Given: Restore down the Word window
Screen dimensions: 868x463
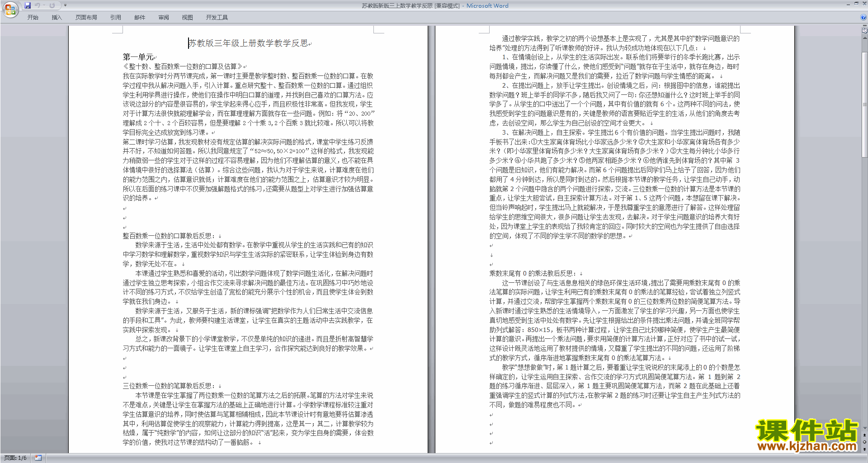Looking at the screenshot, I should coord(856,4).
